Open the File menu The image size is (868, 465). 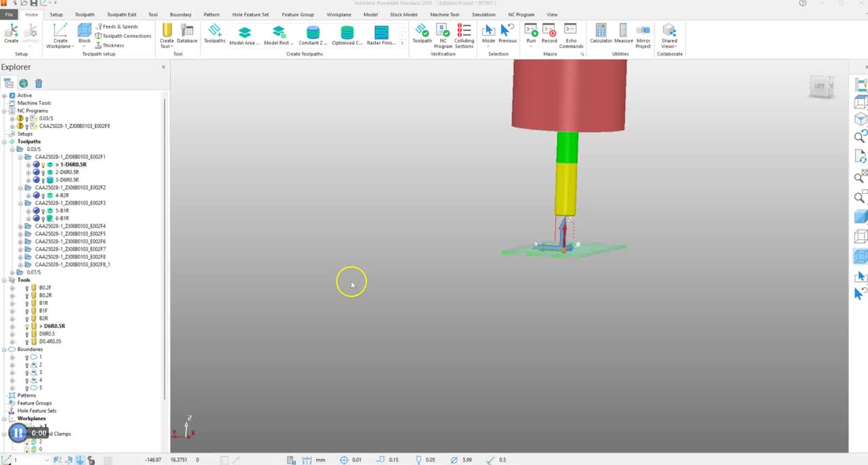pos(9,14)
